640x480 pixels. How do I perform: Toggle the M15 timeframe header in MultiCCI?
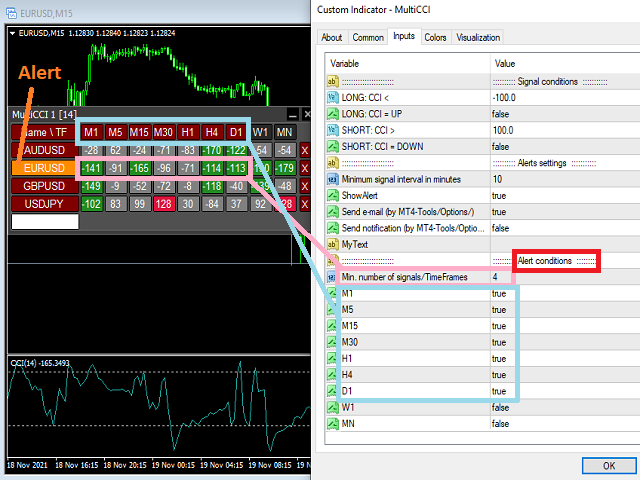coord(139,133)
